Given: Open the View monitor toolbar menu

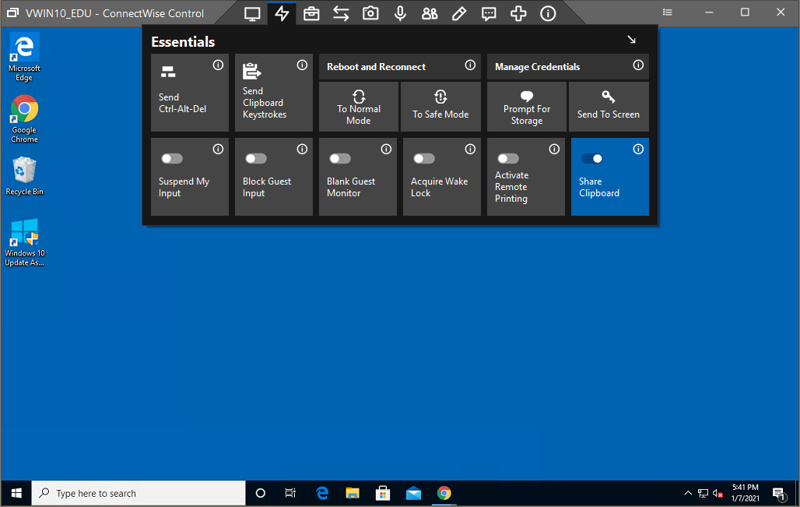Looking at the screenshot, I should click(x=252, y=14).
